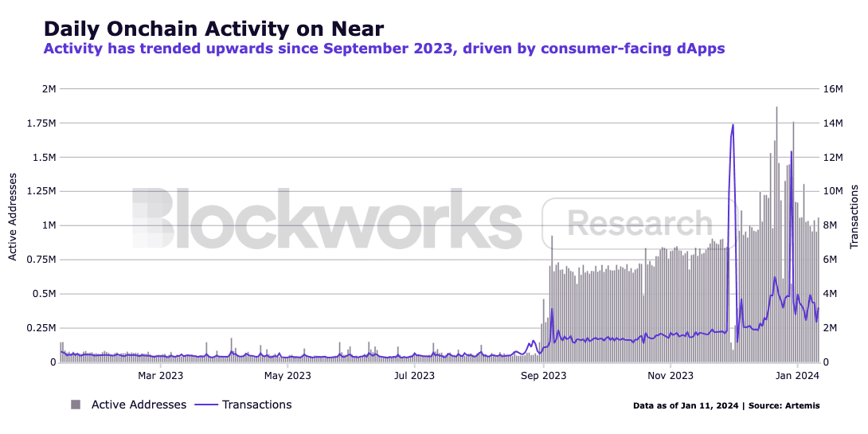Click the tallest active addresses bar near 1.85M

[x=776, y=234]
